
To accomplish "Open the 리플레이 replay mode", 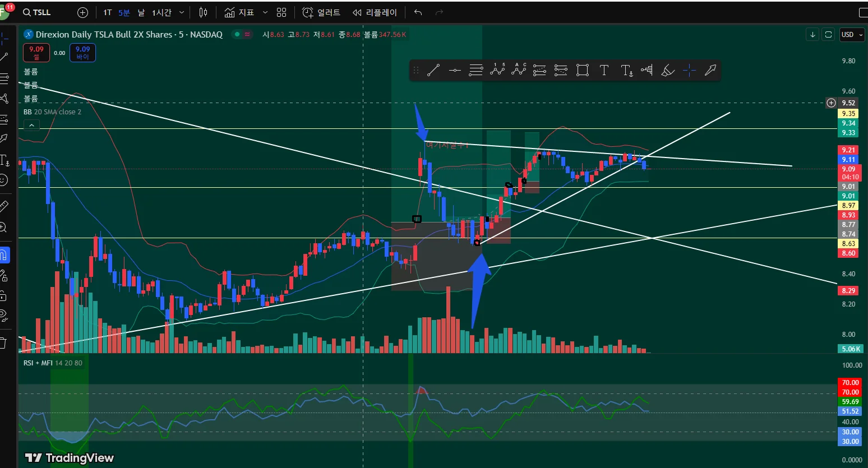I will pyautogui.click(x=375, y=12).
